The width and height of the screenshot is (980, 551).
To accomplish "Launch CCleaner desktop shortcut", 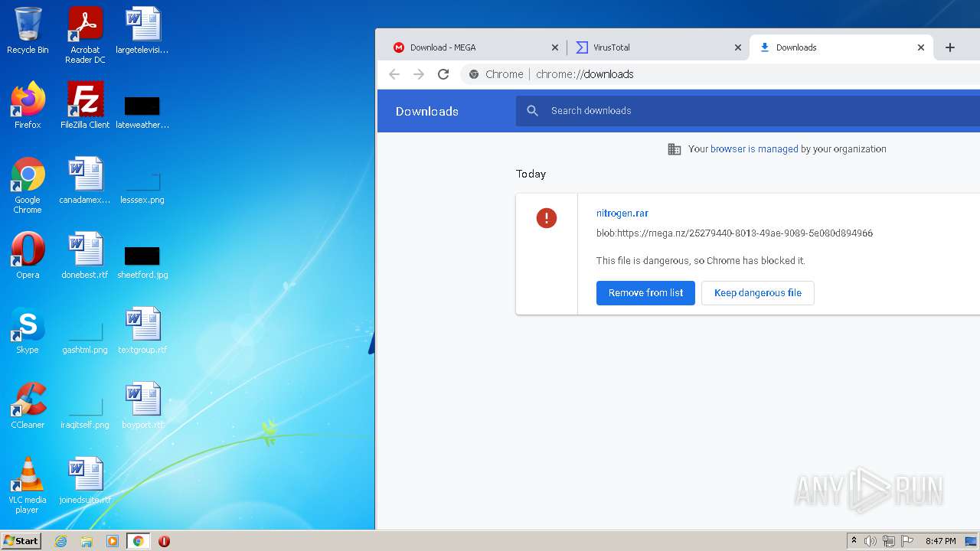I will [x=28, y=406].
